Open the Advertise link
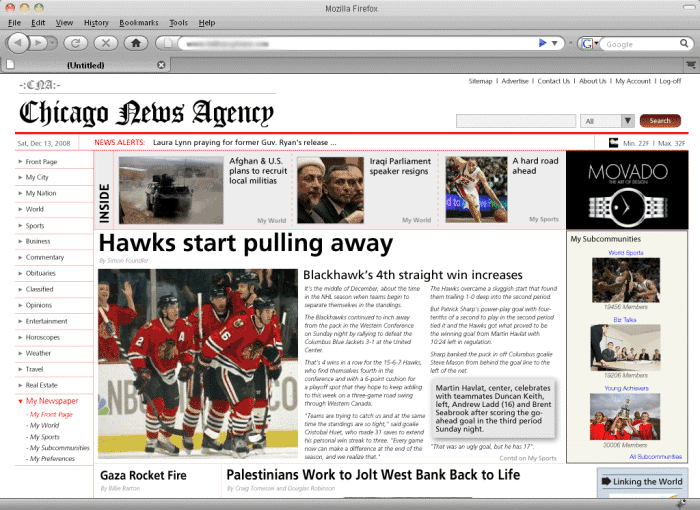 [x=515, y=81]
